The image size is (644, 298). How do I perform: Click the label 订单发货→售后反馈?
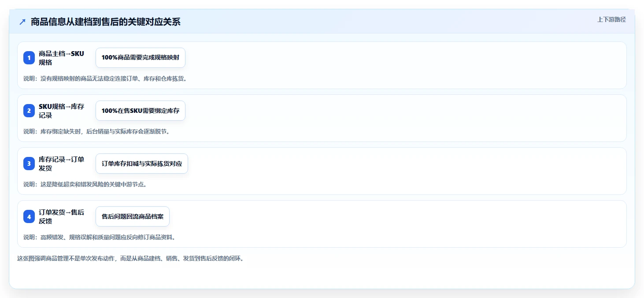coord(61,216)
